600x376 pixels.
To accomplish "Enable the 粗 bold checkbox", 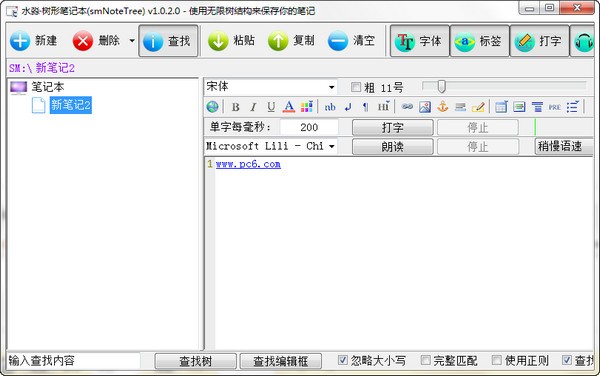I will 356,87.
